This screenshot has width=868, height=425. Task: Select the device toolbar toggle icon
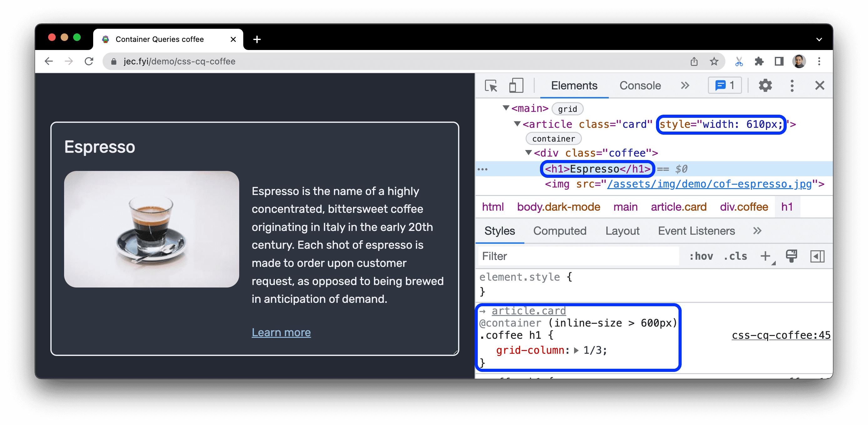point(514,86)
